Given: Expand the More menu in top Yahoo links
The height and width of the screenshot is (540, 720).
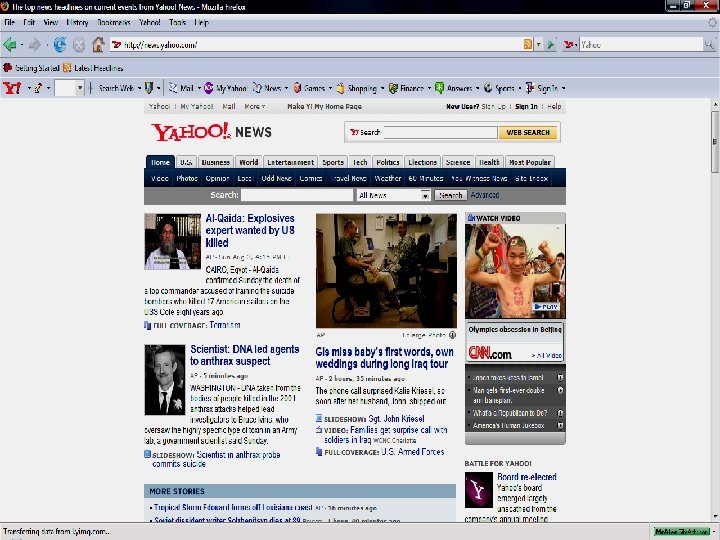Looking at the screenshot, I should (254, 107).
